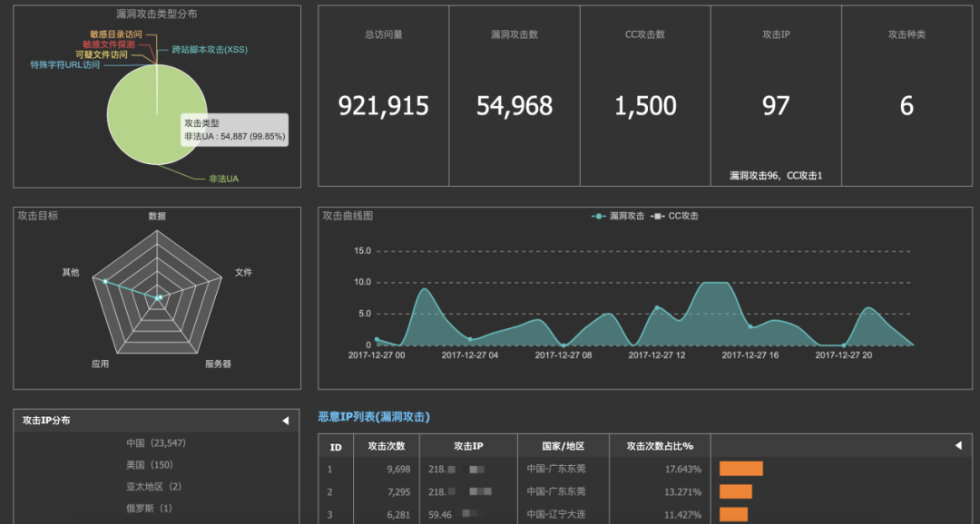The height and width of the screenshot is (524, 980).
Task: Click the triangle arrow in the 恶意IP table header
Action: pyautogui.click(x=959, y=446)
